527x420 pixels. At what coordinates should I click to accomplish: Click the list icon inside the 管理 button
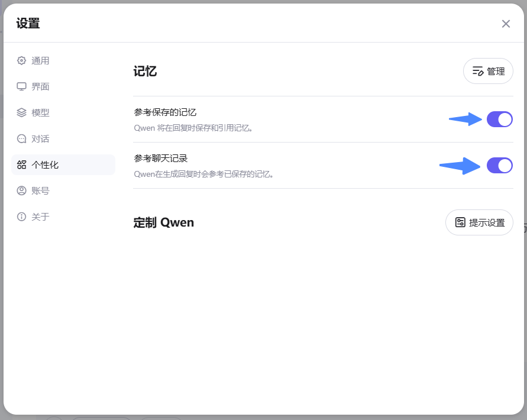[x=478, y=71]
